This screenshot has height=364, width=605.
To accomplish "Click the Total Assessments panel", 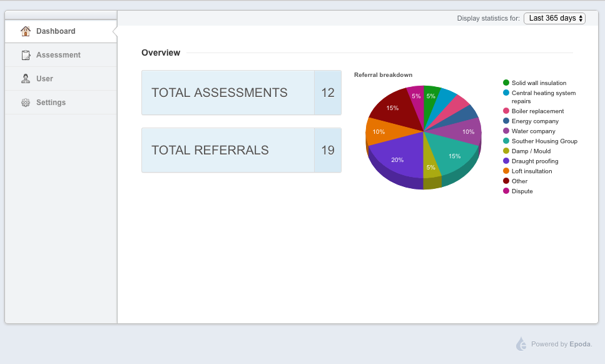I will tap(241, 93).
